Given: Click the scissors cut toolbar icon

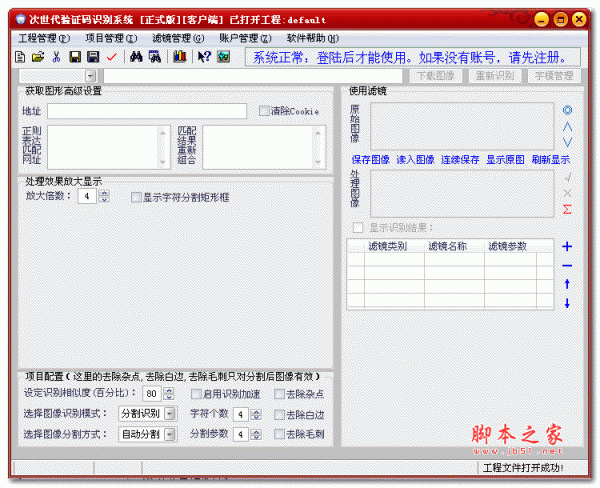Looking at the screenshot, I should (x=57, y=57).
